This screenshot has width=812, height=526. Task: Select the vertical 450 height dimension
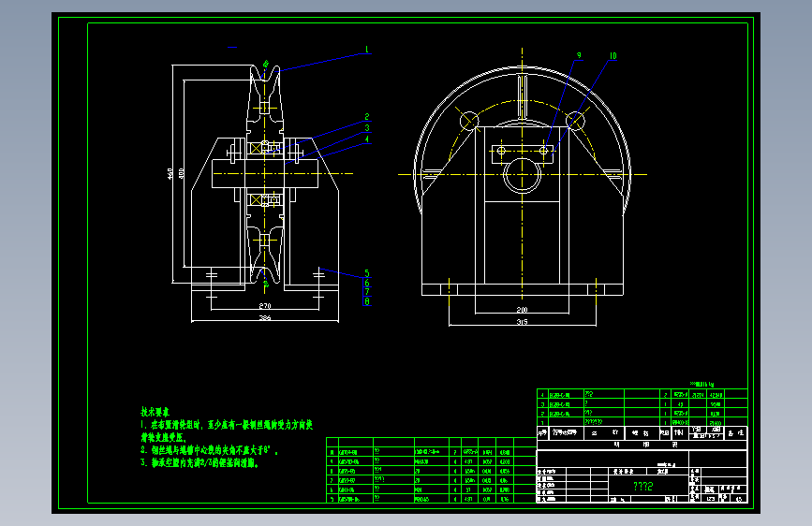point(170,173)
